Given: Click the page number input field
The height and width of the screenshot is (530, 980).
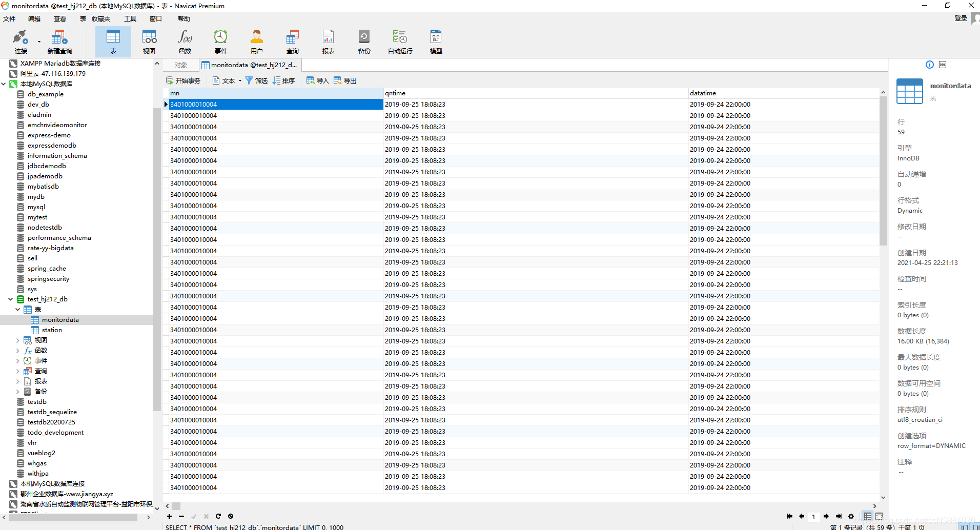Looking at the screenshot, I should 814,517.
